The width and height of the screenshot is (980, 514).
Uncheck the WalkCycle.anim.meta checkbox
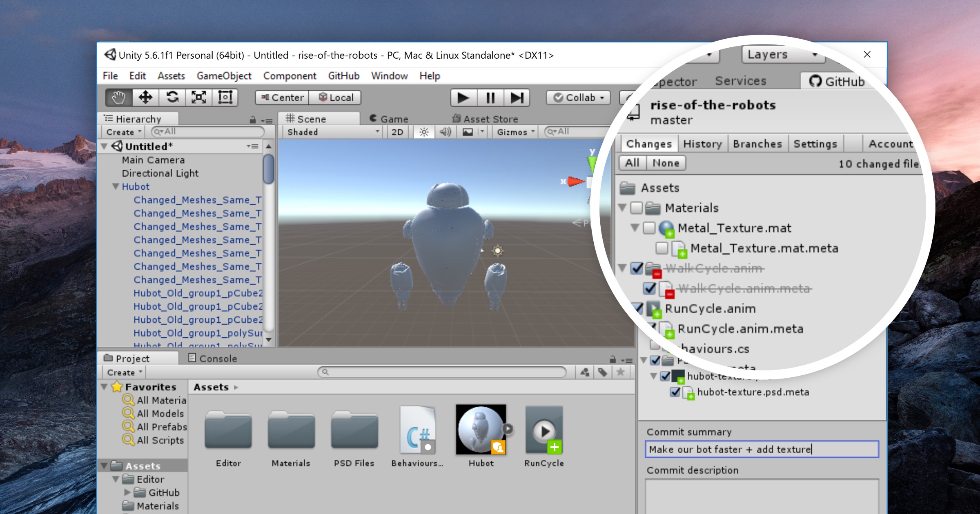[649, 288]
